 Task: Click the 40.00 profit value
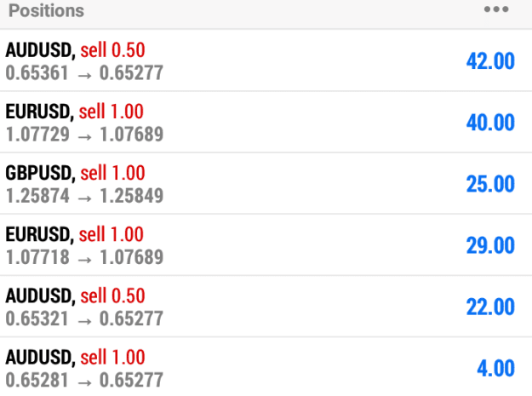point(490,123)
